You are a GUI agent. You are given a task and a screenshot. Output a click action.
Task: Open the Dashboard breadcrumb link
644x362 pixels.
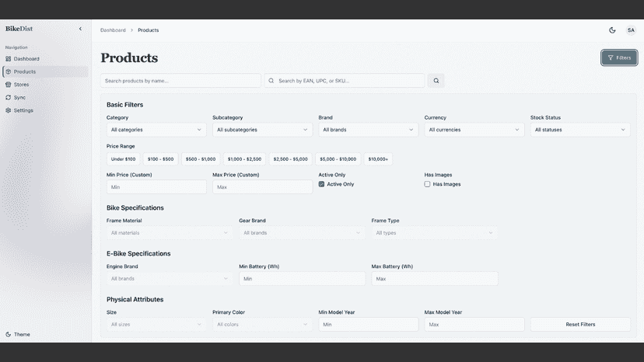113,30
